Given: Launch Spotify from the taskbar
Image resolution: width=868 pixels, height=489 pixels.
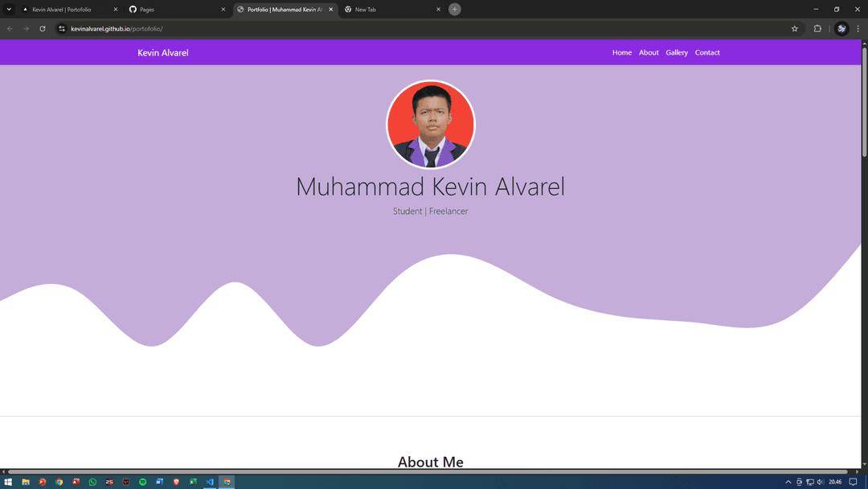Looking at the screenshot, I should (x=143, y=483).
